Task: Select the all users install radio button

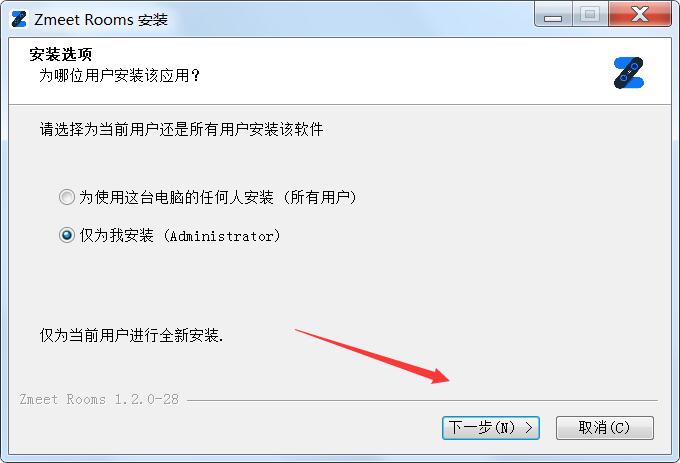Action: click(x=67, y=197)
